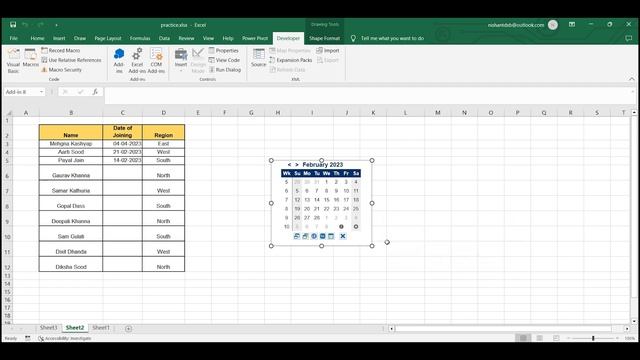The height and width of the screenshot is (360, 640).
Task: Open Ribbon Display Options
Action: pyautogui.click(x=572, y=24)
